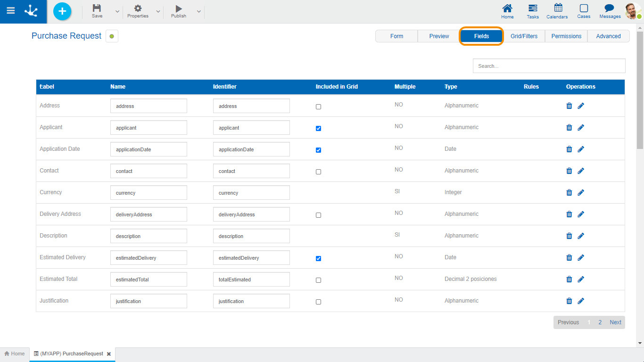Click the Publish play icon
Screen dimensions: 644x362
(x=179, y=8)
